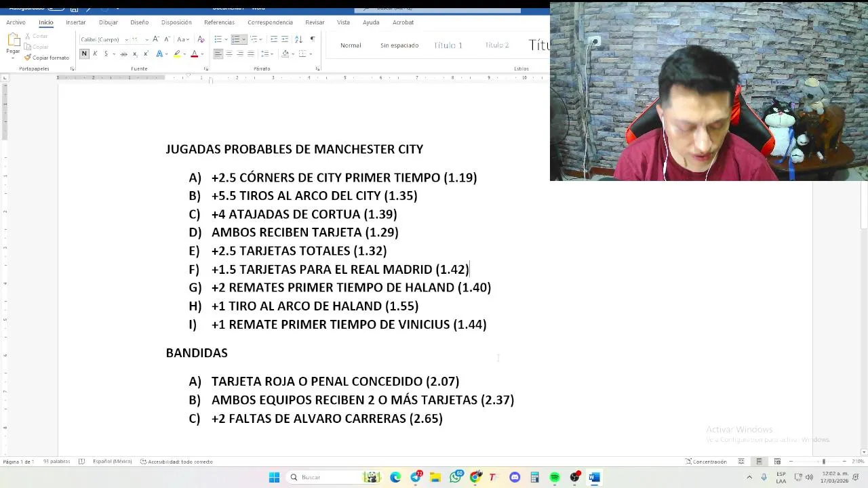Apply the Título 2 style
Screen dimensions: 868x488
(x=497, y=45)
